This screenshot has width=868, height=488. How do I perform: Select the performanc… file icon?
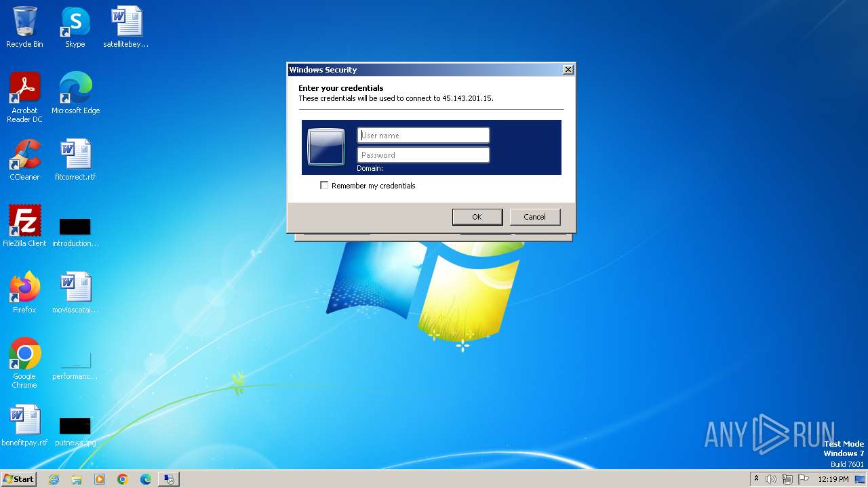pyautogui.click(x=75, y=365)
